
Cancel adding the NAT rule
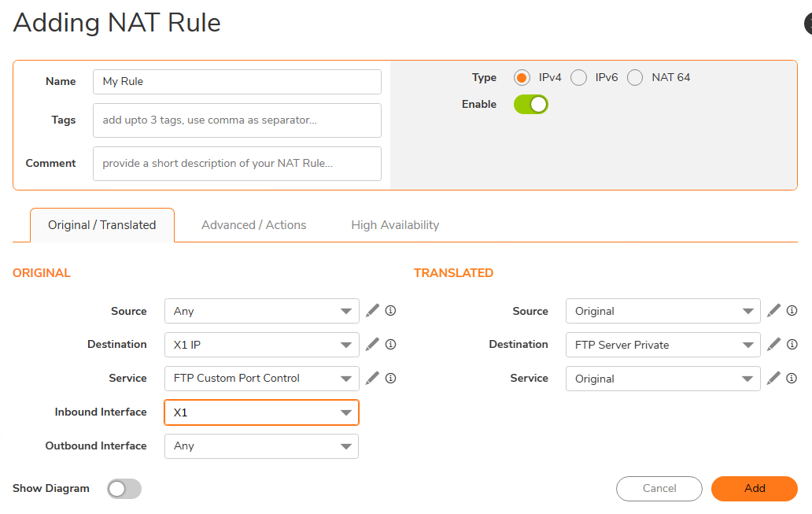point(659,489)
